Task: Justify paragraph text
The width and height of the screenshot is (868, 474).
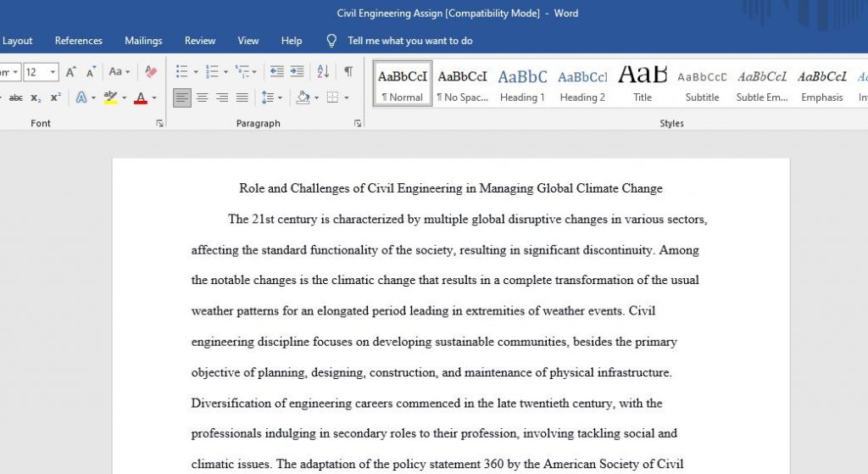Action: pos(242,98)
